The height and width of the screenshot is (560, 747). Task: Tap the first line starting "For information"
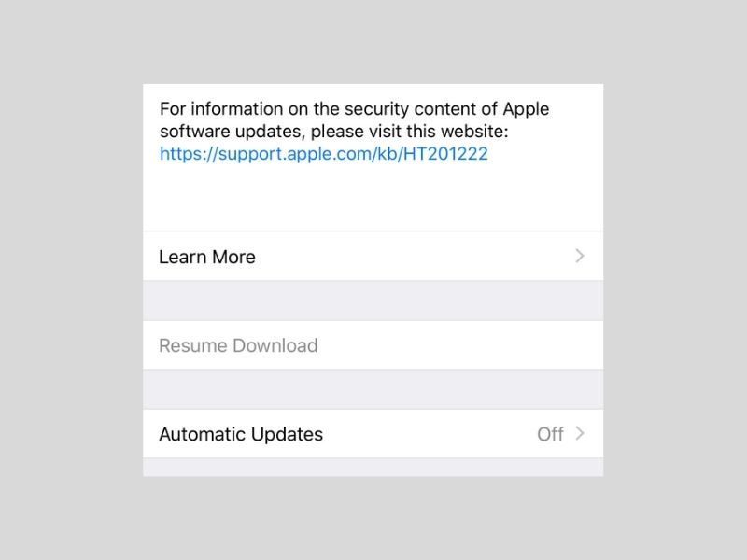[x=355, y=109]
